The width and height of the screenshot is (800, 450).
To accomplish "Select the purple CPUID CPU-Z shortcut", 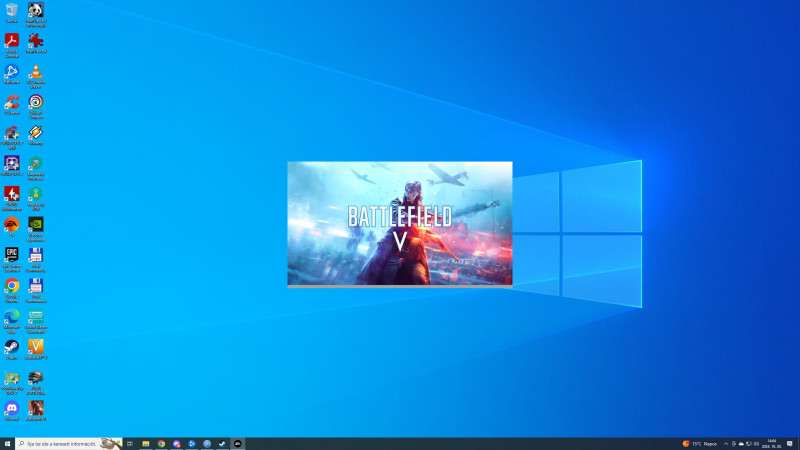I will [x=12, y=165].
